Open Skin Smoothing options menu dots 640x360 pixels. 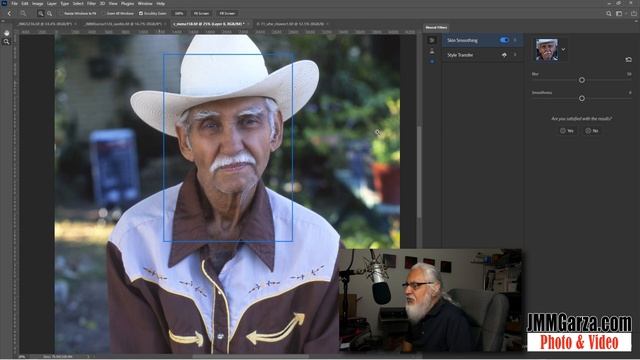point(515,40)
